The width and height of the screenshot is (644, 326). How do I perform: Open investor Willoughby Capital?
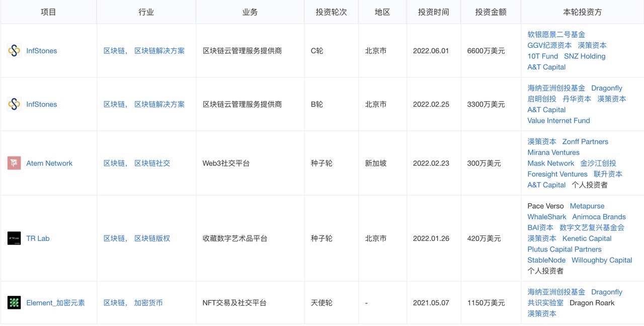pos(602,260)
